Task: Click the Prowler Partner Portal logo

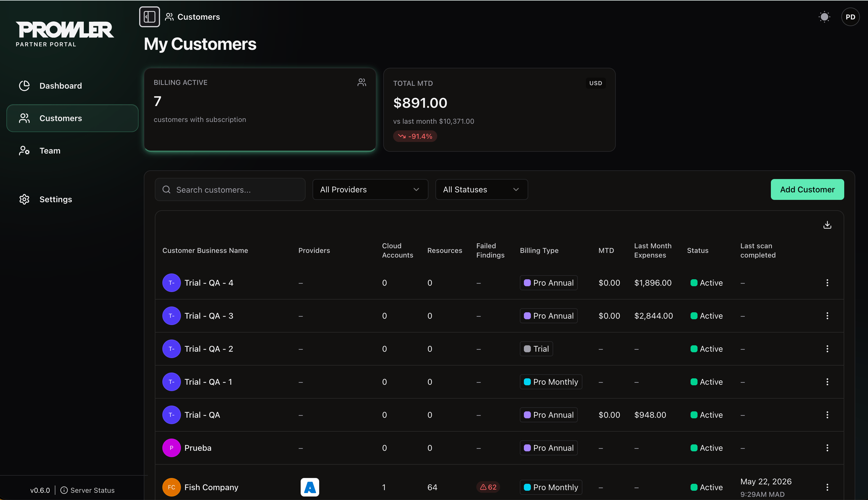Action: [x=65, y=34]
